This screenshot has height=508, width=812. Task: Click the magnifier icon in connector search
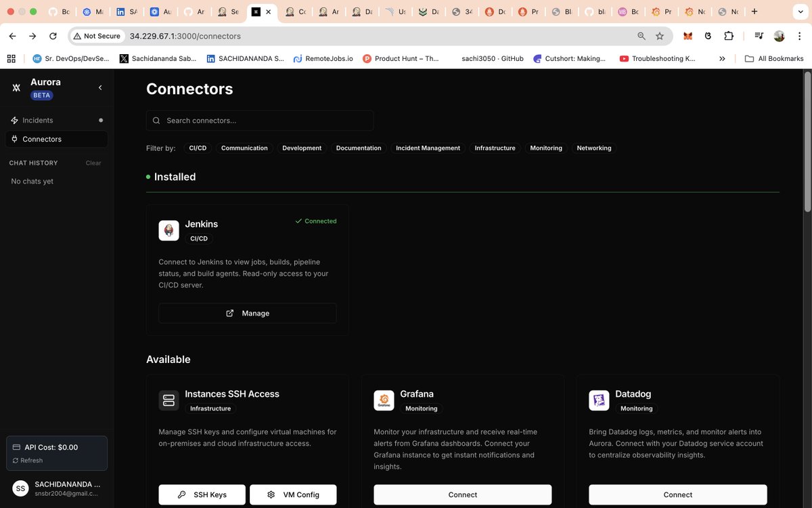click(x=156, y=121)
